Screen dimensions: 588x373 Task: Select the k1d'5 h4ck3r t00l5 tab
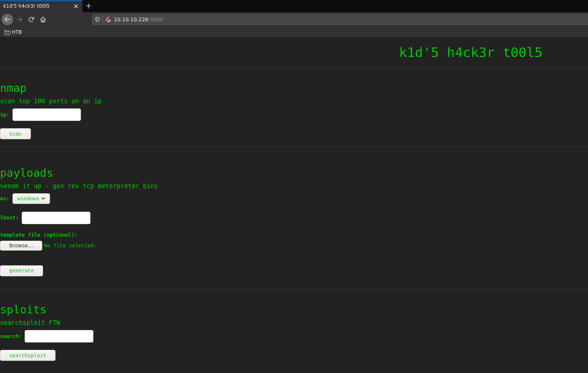click(x=37, y=6)
